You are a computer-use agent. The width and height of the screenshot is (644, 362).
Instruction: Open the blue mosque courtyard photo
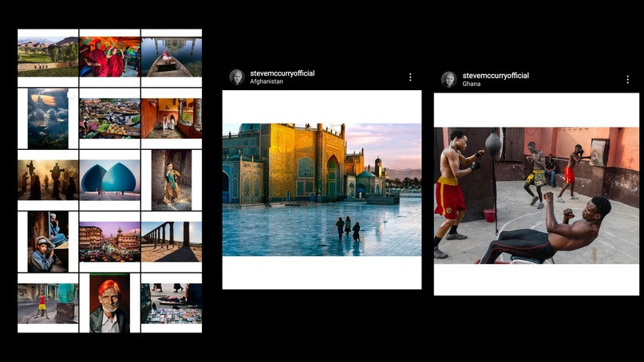[322, 190]
